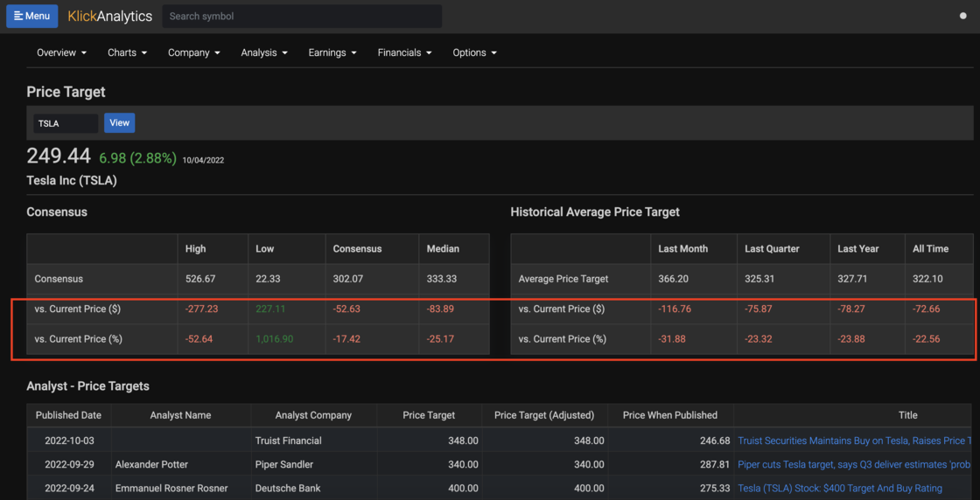The image size is (980, 500).
Task: Click the TSLA ticker input field
Action: coord(66,123)
